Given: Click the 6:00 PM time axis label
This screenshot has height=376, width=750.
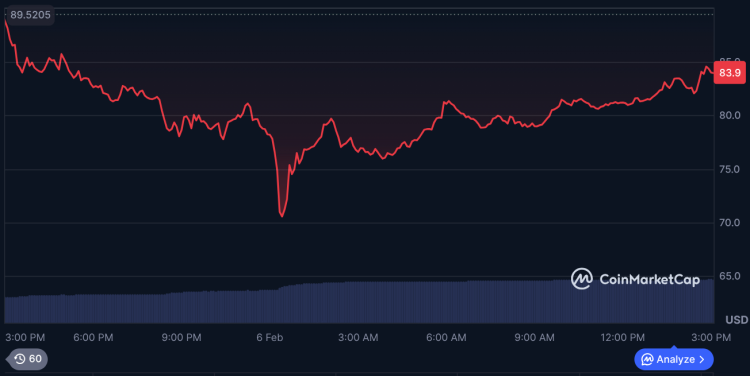Looking at the screenshot, I should [x=93, y=338].
